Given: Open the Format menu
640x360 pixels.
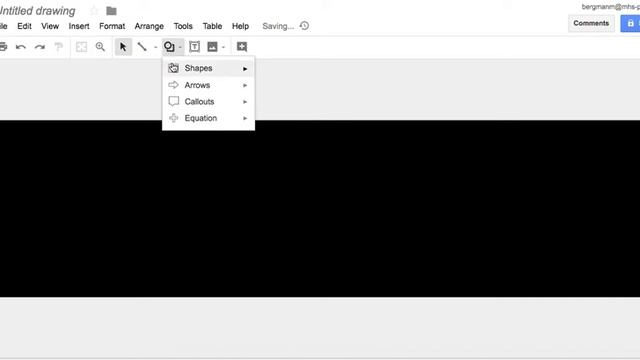Looking at the screenshot, I should 112,26.
